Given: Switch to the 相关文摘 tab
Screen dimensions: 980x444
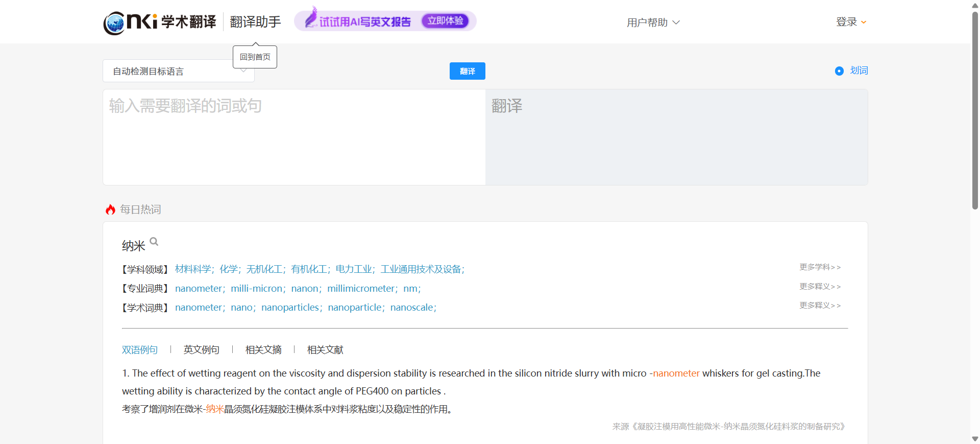Looking at the screenshot, I should click(263, 349).
